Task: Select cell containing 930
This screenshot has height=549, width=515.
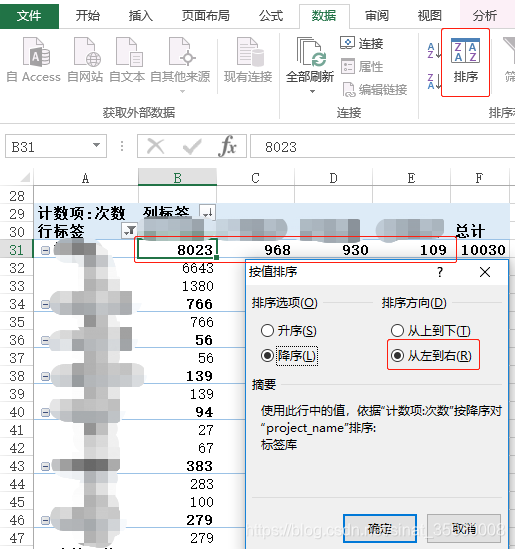Action: point(334,250)
